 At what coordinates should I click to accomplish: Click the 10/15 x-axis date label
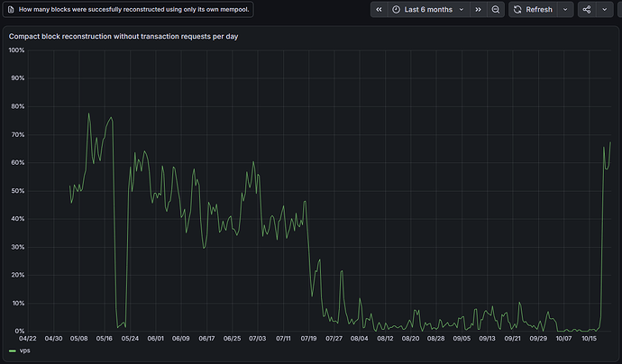coord(589,339)
